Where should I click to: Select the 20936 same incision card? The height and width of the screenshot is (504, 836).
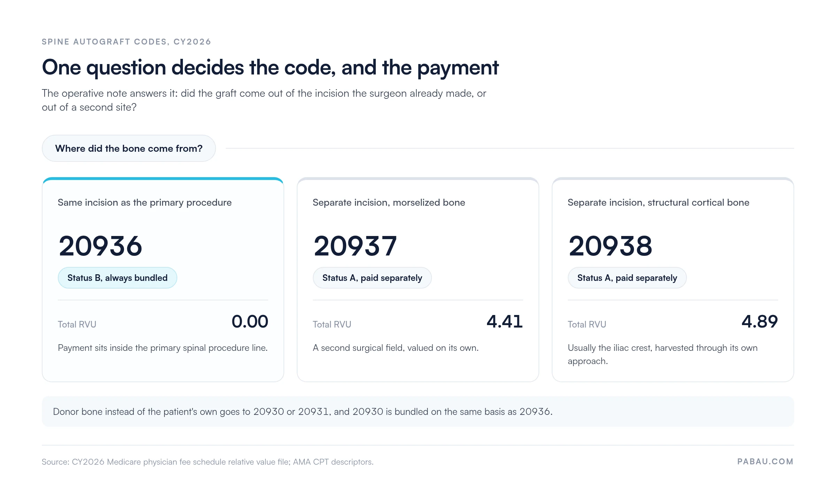click(x=163, y=279)
